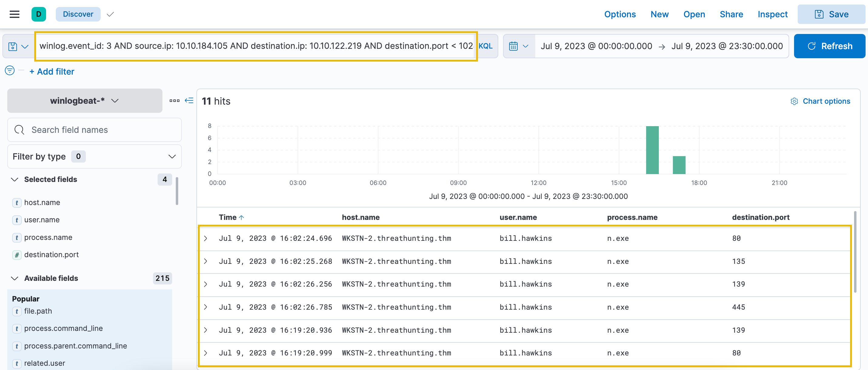Click the filter options circle icon
This screenshot has height=370, width=868.
point(10,71)
